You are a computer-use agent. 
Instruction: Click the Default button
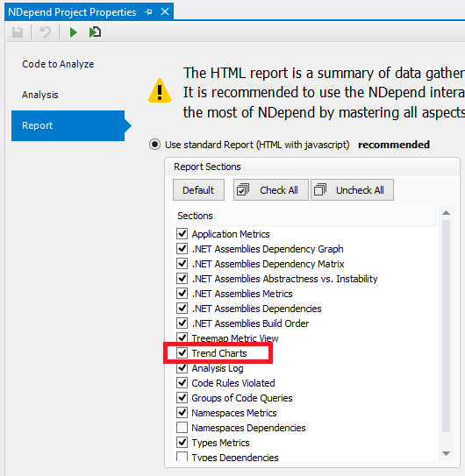point(198,190)
